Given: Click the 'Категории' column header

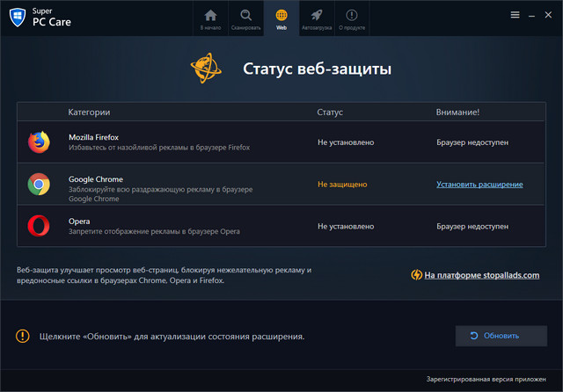Looking at the screenshot, I should [89, 113].
